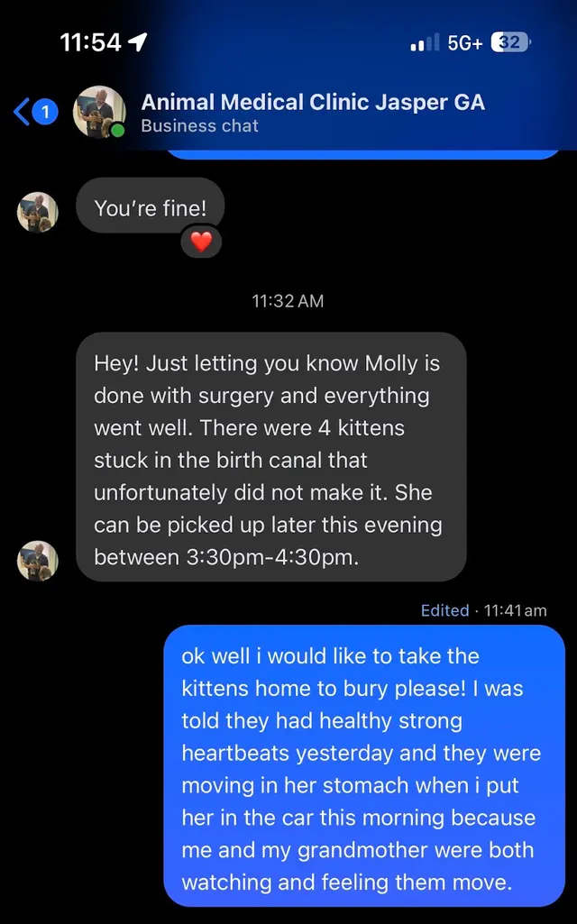
Task: Tap the 11:32 AM timestamp
Action: (x=288, y=301)
